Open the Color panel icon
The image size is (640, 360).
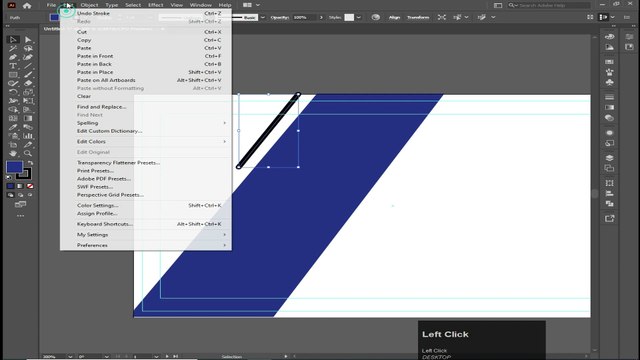(609, 37)
